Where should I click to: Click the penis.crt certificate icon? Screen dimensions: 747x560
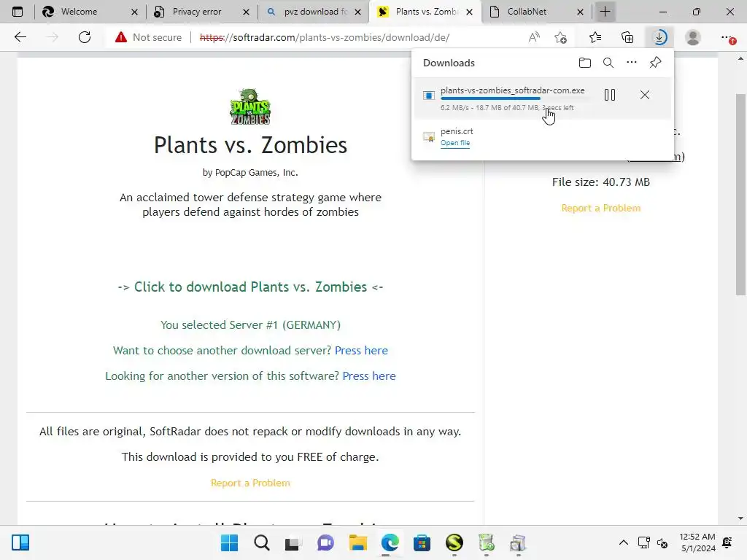point(429,137)
